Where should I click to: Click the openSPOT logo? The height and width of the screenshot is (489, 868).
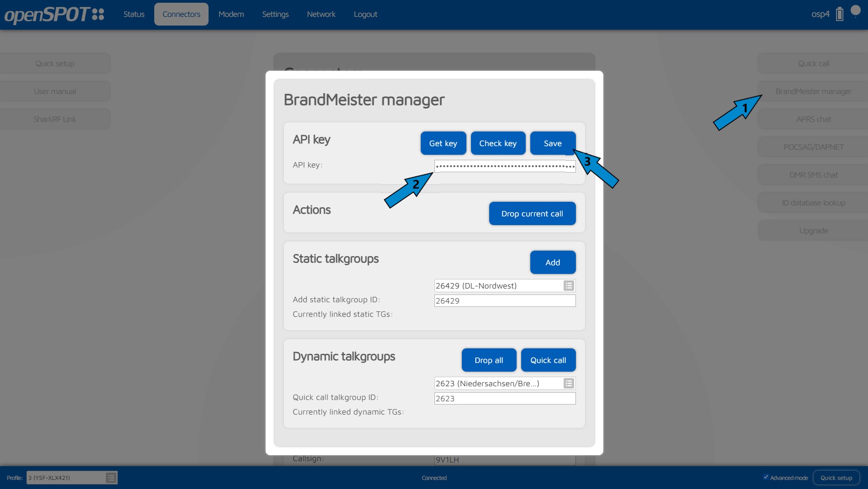coord(54,15)
